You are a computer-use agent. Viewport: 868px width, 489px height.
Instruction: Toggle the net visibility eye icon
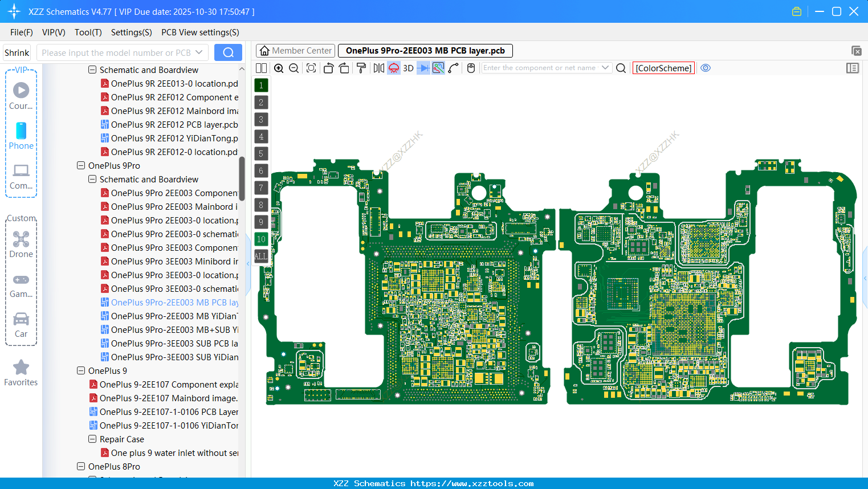706,68
